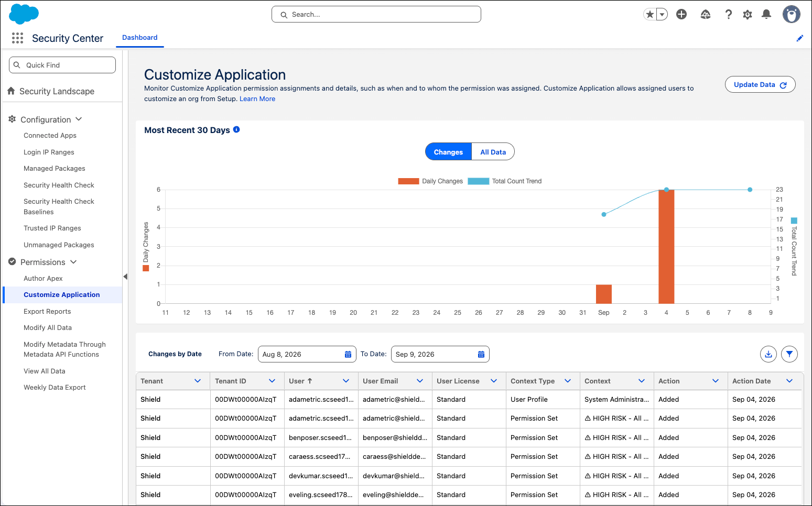Viewport: 812px width, 506px height.
Task: Click the edit page pencil icon
Action: (800, 38)
